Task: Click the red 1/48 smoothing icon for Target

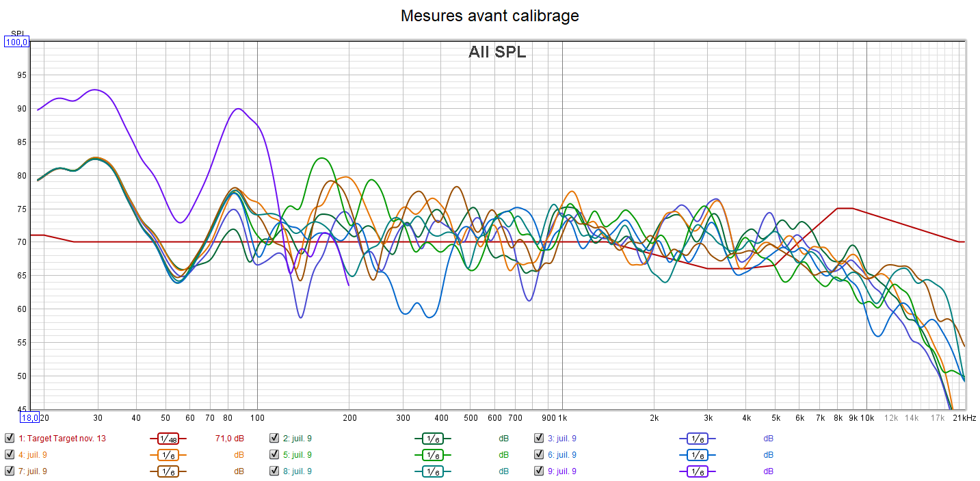Action: 168,439
